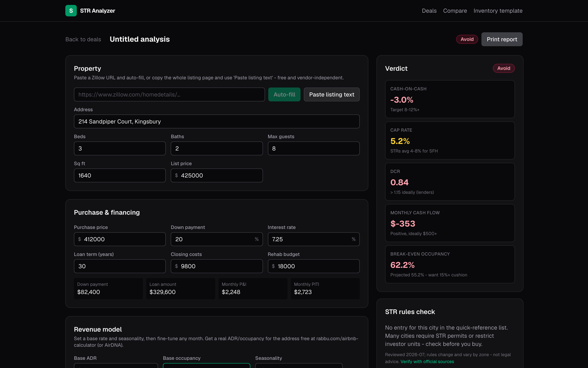Click the Purchase & financing heading

point(107,212)
